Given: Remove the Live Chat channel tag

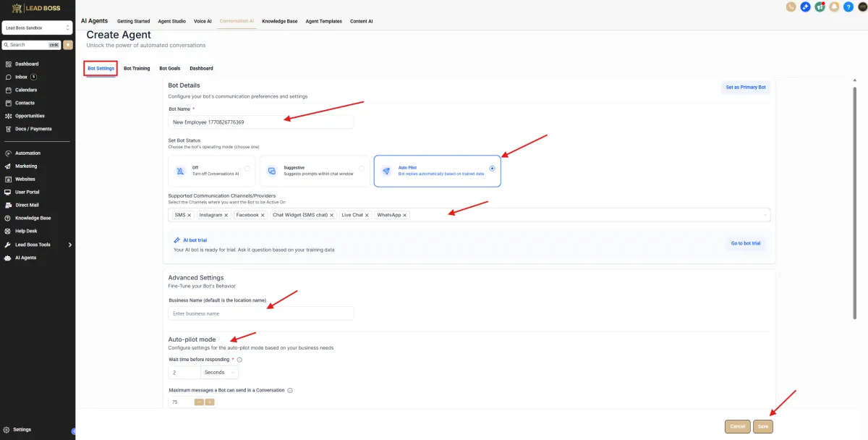Looking at the screenshot, I should pos(367,215).
